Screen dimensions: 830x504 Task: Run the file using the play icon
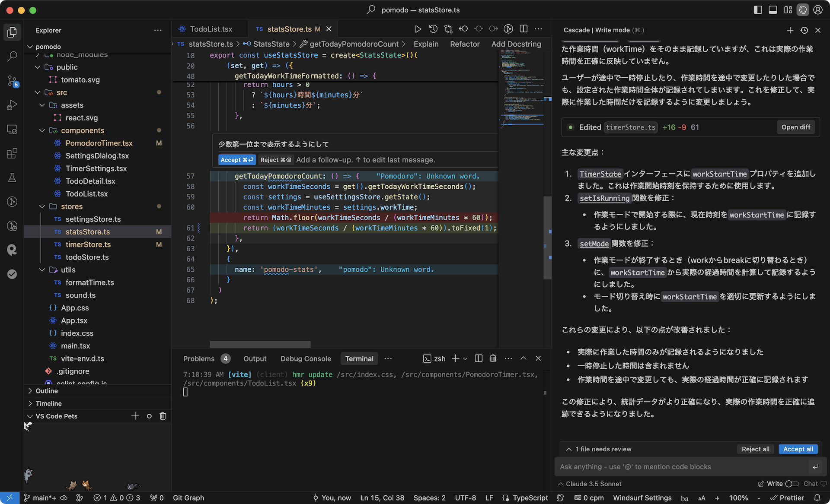418,29
